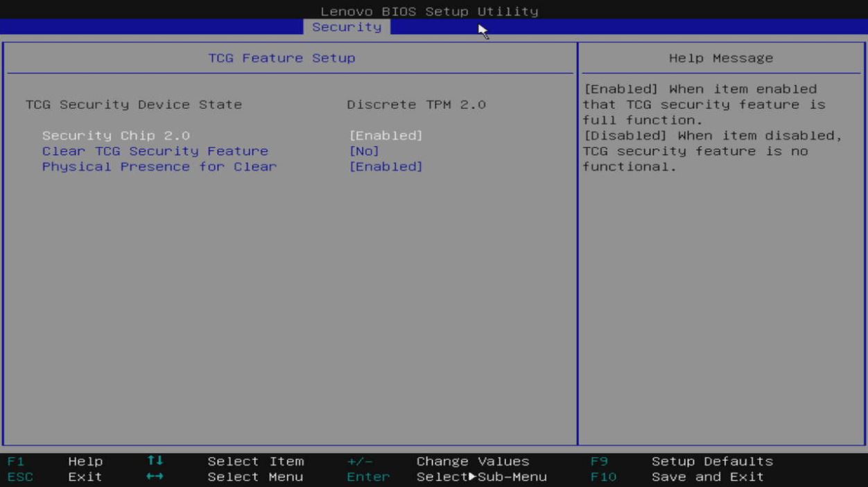Click the Select Menu label

pyautogui.click(x=255, y=477)
